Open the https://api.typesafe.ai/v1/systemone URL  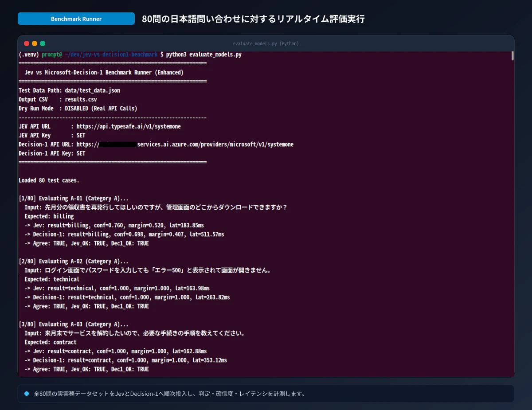[x=129, y=126]
